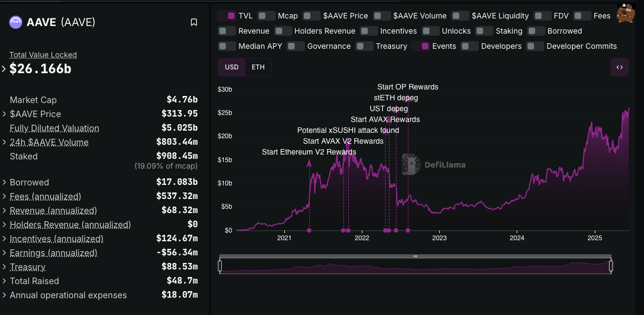Click the right handle of the range slider
The width and height of the screenshot is (644, 315).
pyautogui.click(x=611, y=266)
